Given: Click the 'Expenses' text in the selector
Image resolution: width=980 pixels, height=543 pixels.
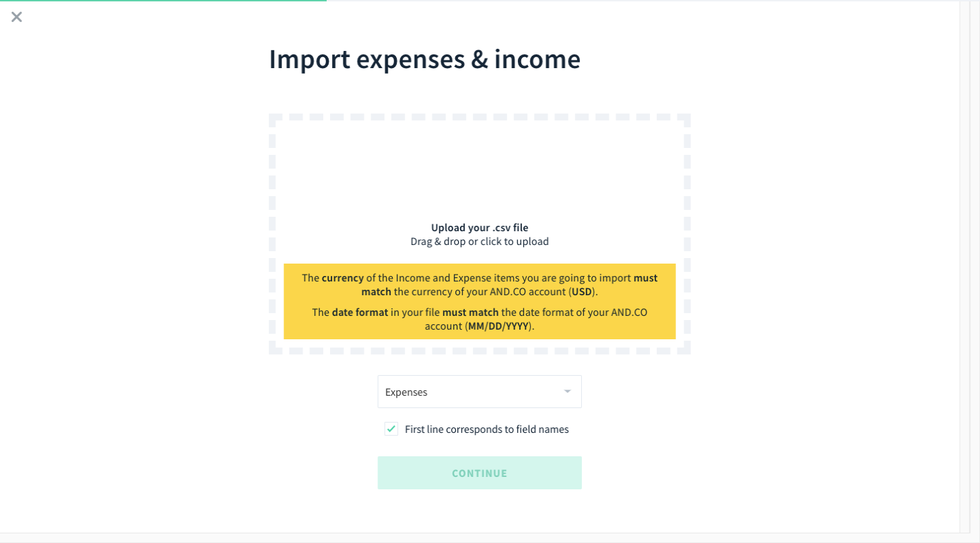Looking at the screenshot, I should pyautogui.click(x=406, y=392).
